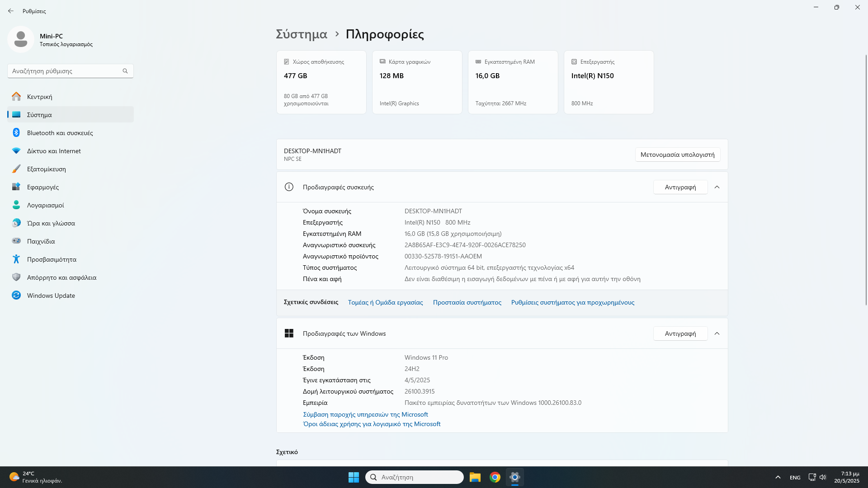
Task: Open Εξατομίκευση paintbrush icon
Action: click(16, 169)
